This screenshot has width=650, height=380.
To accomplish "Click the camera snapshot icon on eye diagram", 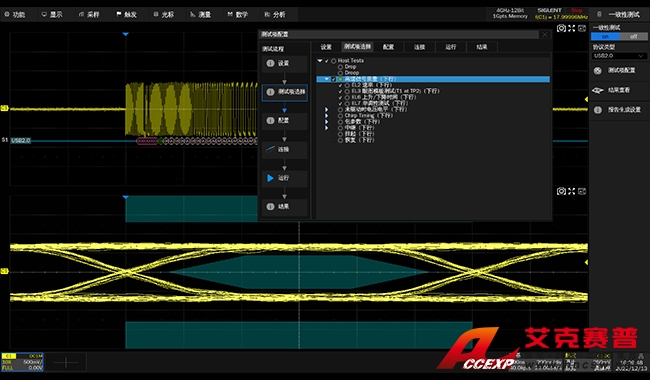I will click(x=561, y=191).
